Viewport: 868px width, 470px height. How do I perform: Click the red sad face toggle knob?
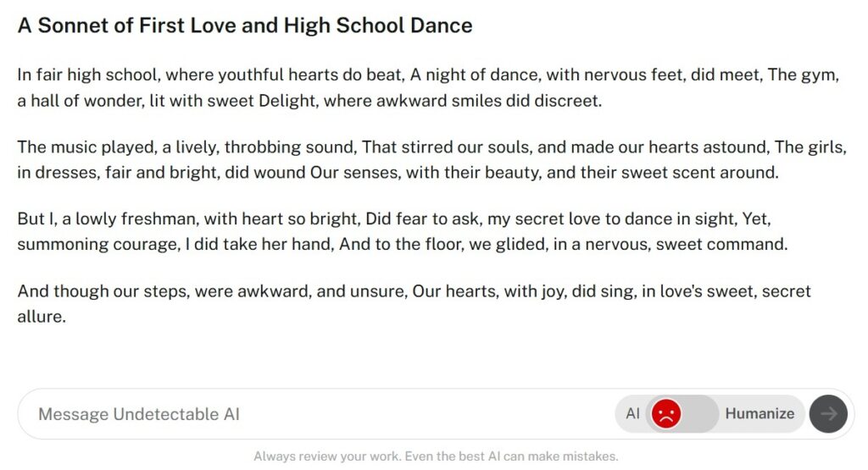(x=666, y=413)
